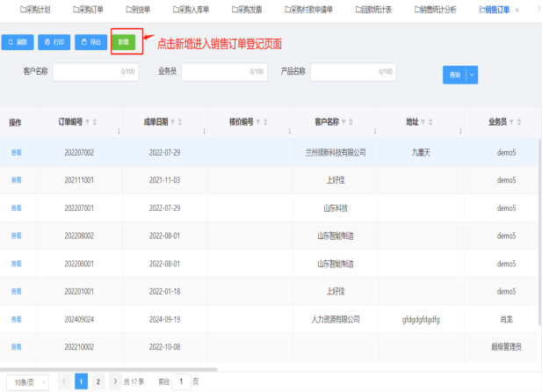Click the table horizontal scrollbar
Image resolution: width=542 pixels, height=392 pixels.
[x=109, y=369]
